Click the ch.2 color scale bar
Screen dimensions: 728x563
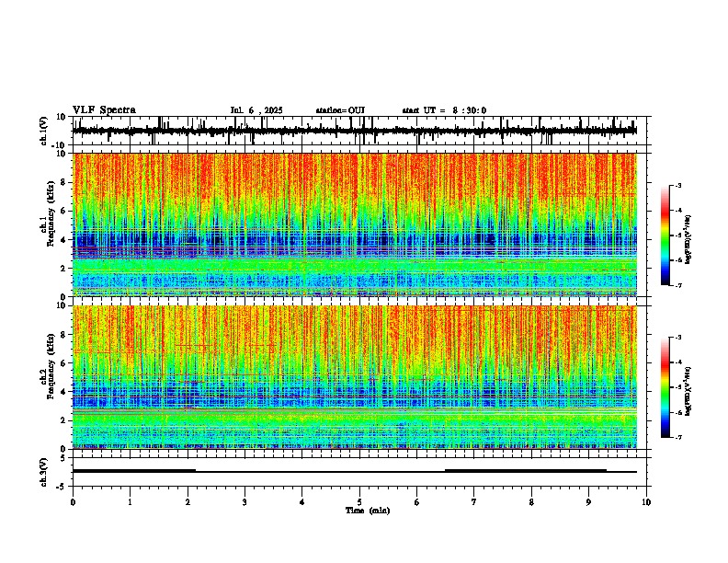pos(665,387)
